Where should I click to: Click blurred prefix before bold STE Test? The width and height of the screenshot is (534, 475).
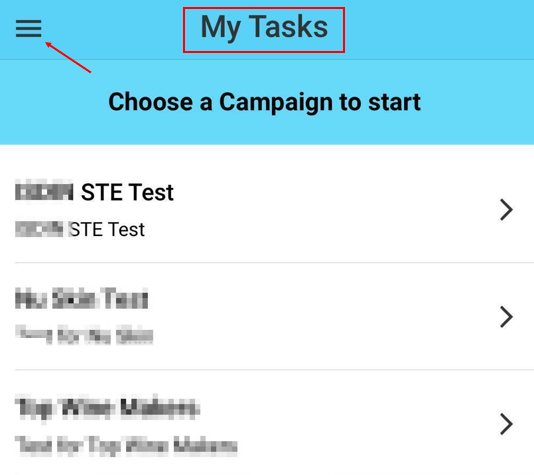coord(44,191)
